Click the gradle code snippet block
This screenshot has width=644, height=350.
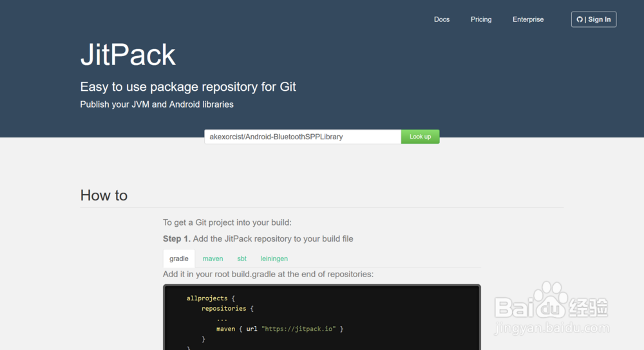[x=321, y=317]
